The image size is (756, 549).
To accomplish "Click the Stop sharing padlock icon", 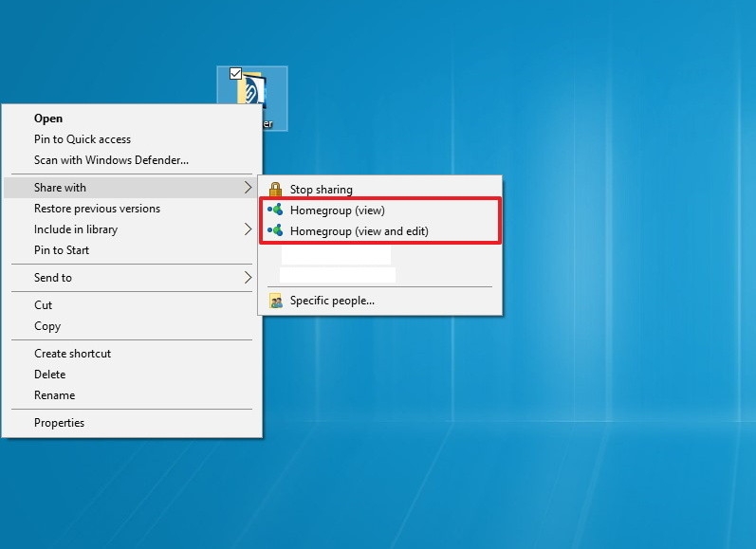I will pyautogui.click(x=275, y=190).
